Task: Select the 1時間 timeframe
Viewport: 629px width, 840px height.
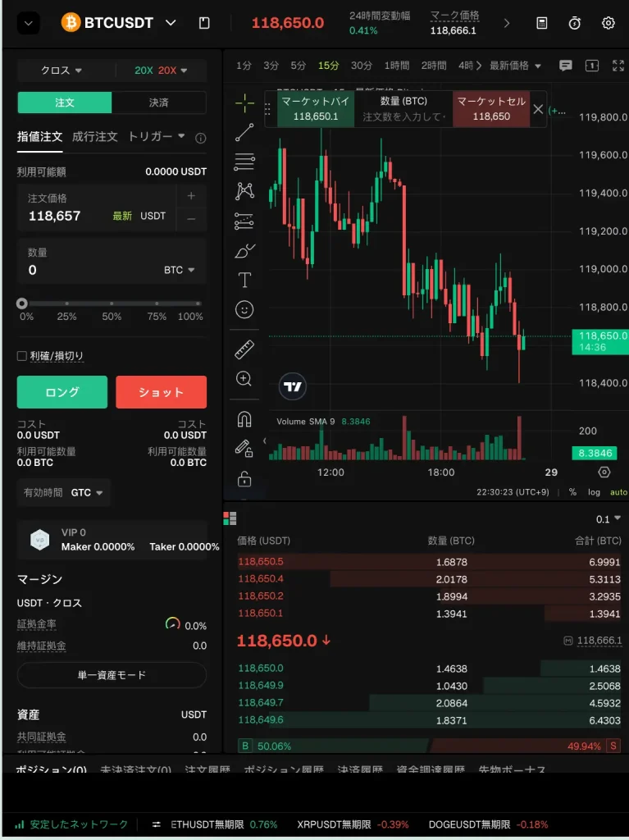Action: click(396, 66)
